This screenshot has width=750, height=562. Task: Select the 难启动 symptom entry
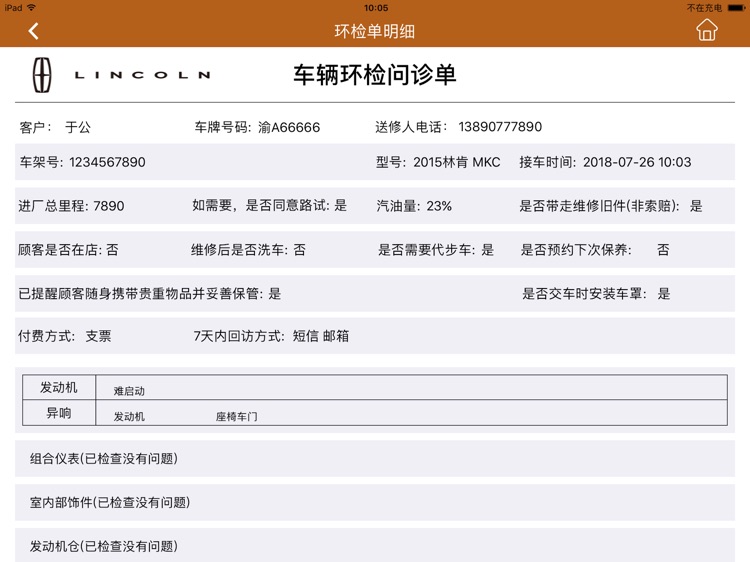[129, 391]
